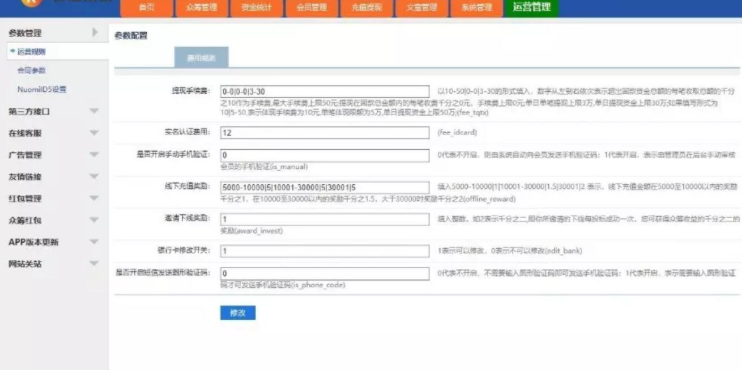Expand the 友情链接 sidebar arrow

[94, 176]
